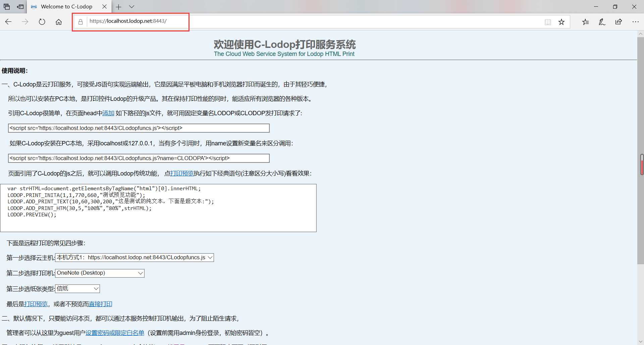Click inside the LODOP code textarea
The width and height of the screenshot is (644, 345).
158,208
